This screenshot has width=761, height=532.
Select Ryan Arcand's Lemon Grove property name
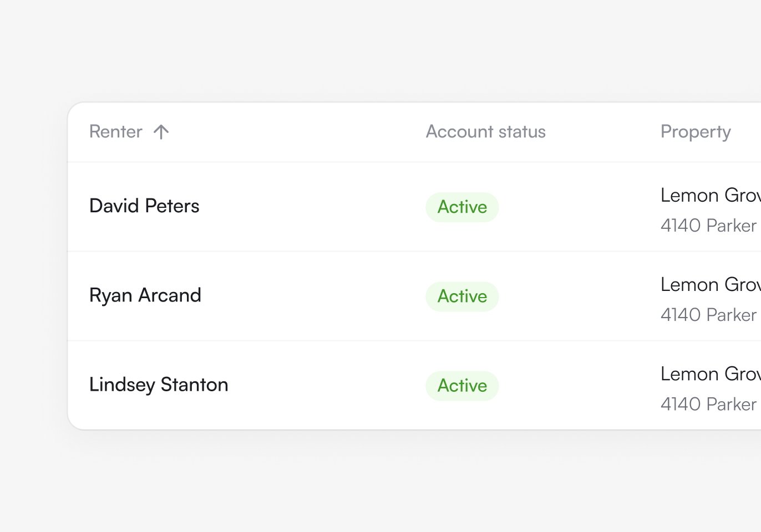coord(710,284)
